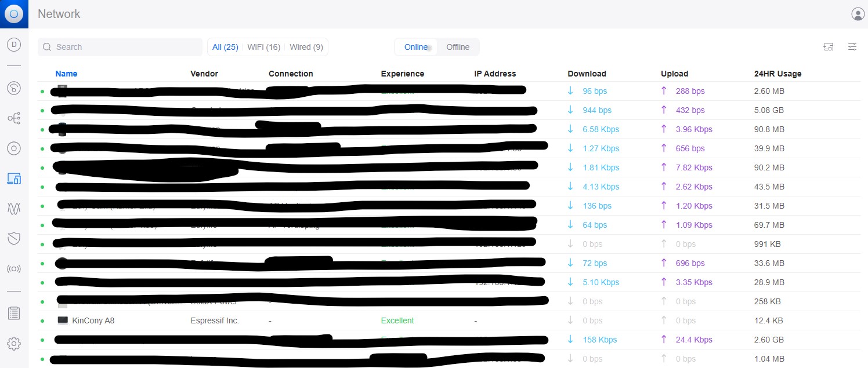This screenshot has width=868, height=368.
Task: Filter by WiFi (16) clients
Action: 263,47
